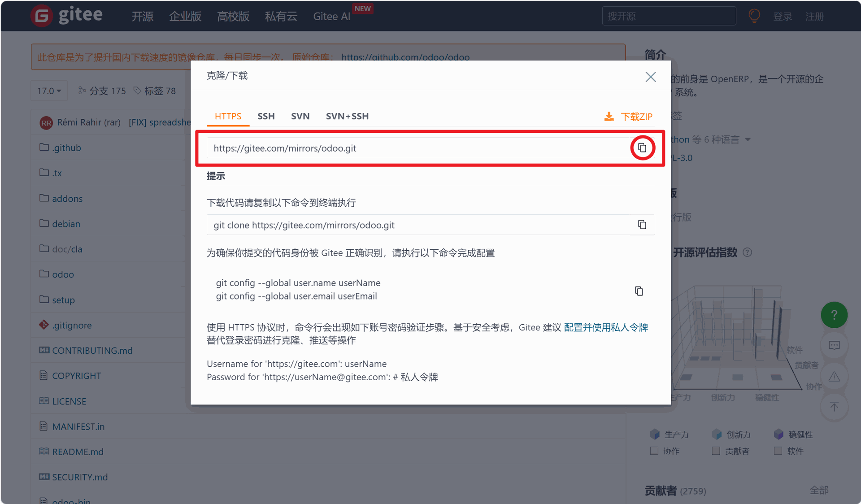Click the SECURITY.md markdown icon
Screen dimensions: 861x504
pos(44,477)
